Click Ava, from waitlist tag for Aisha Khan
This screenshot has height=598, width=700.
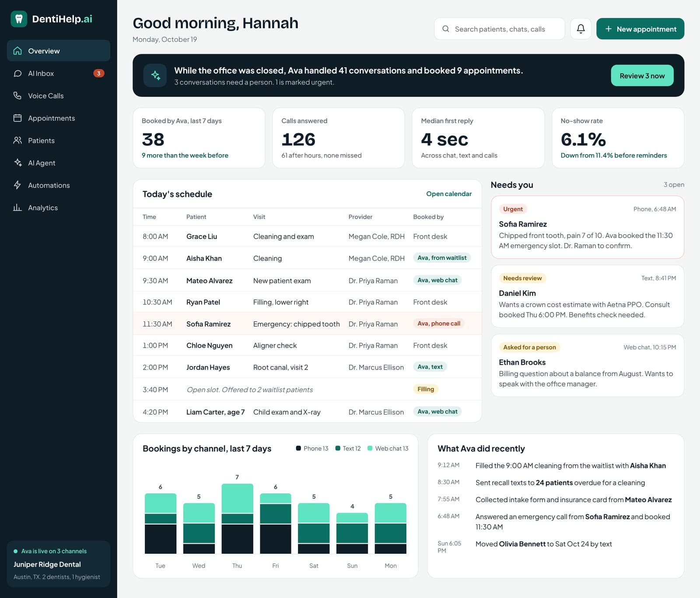[x=442, y=257]
